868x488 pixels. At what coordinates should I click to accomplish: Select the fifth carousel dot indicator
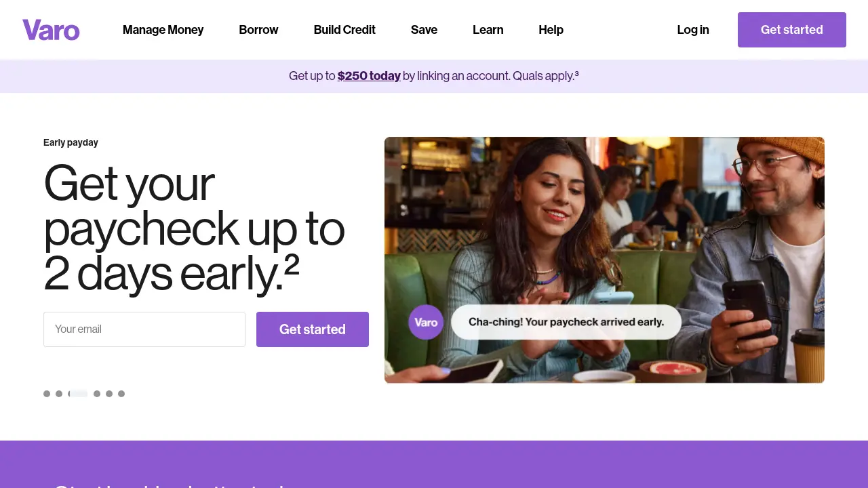(109, 394)
